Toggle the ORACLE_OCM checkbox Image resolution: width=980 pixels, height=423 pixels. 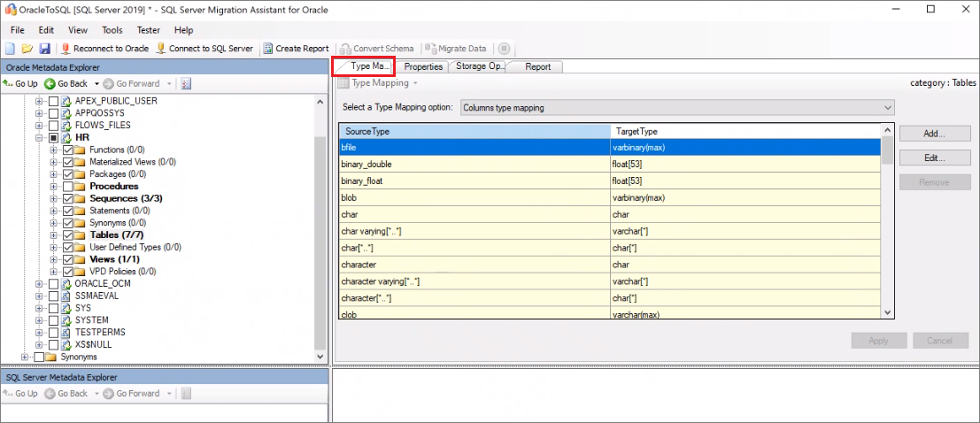[54, 284]
